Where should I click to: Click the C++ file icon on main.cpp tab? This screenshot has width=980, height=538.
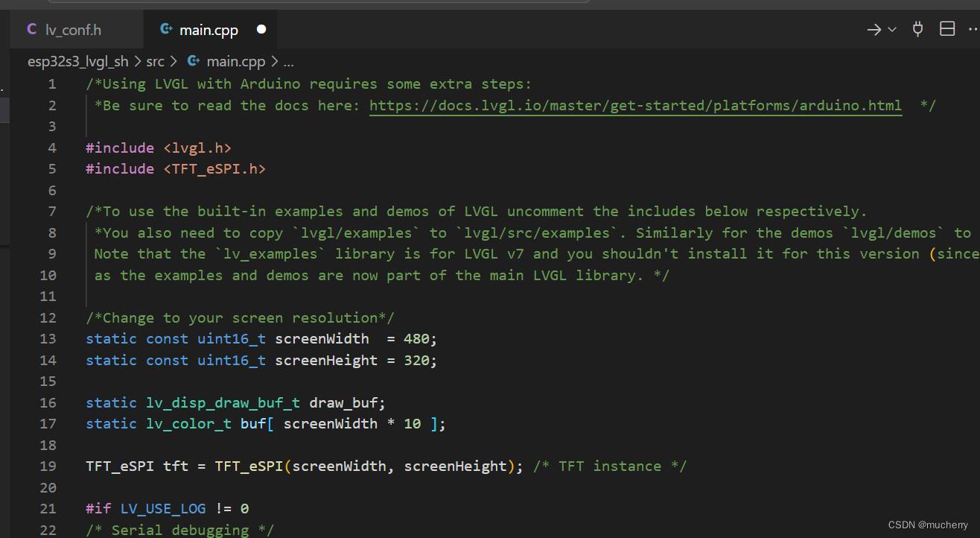[x=166, y=30]
